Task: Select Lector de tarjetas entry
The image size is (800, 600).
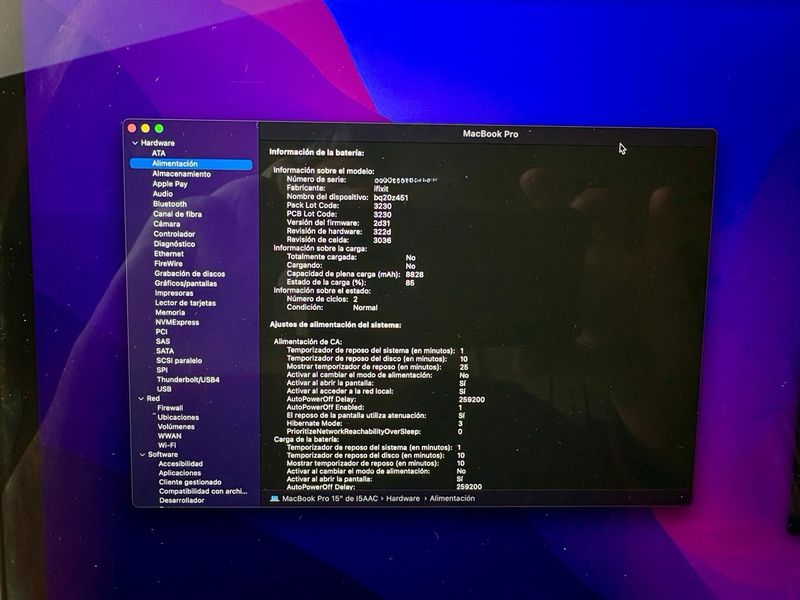Action: (186, 303)
